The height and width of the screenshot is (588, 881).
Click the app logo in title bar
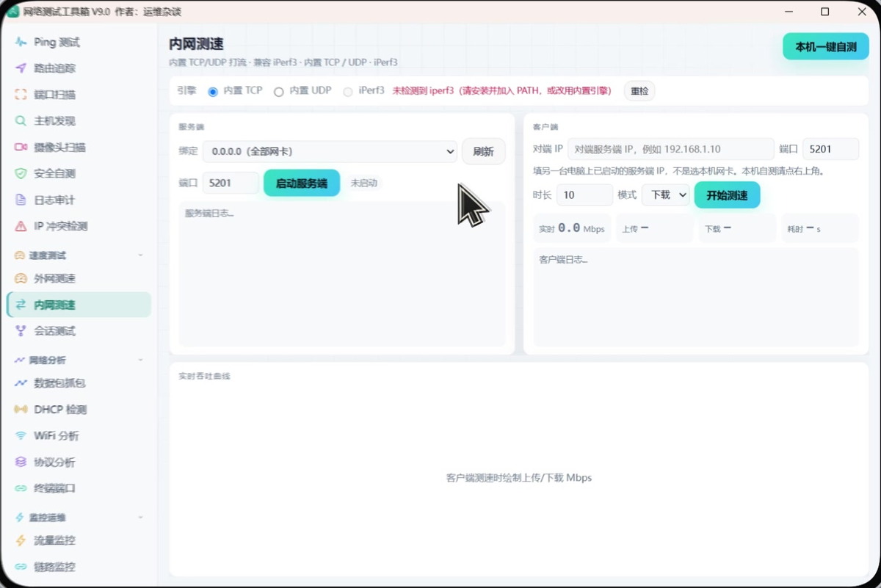tap(12, 12)
